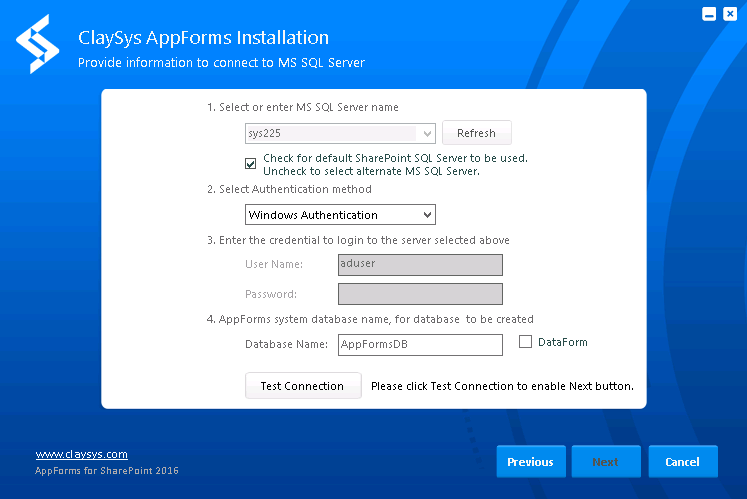747x499 pixels.
Task: Click the 'AppForms for SharePoint 2016' text
Action: (107, 471)
